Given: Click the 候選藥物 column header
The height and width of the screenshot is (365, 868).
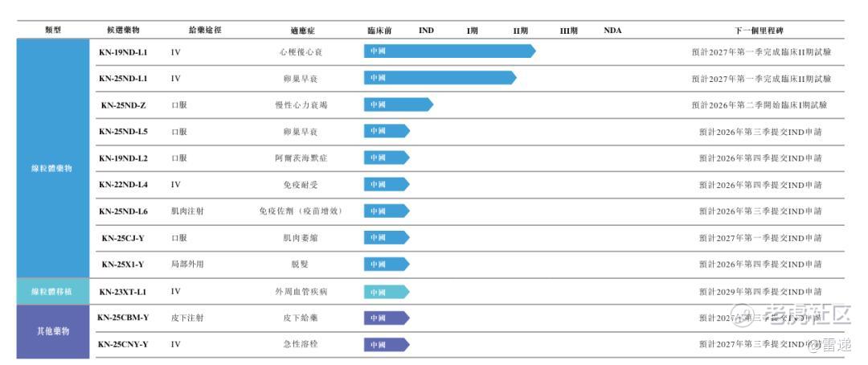Looking at the screenshot, I should 123,31.
